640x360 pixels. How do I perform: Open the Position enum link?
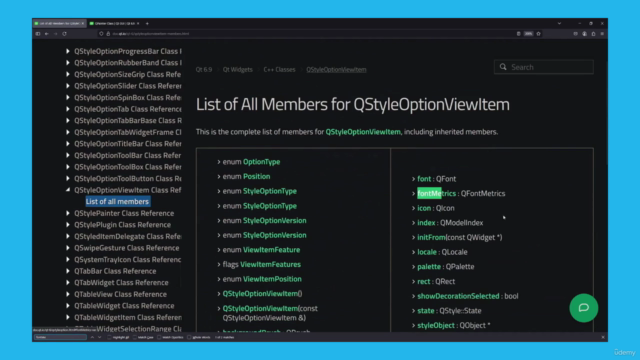256,176
